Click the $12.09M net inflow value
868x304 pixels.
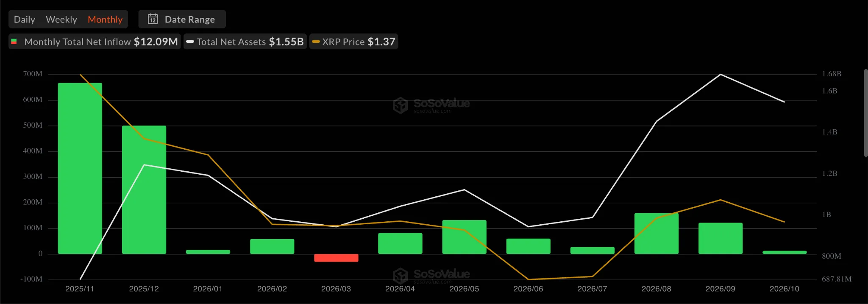click(156, 42)
